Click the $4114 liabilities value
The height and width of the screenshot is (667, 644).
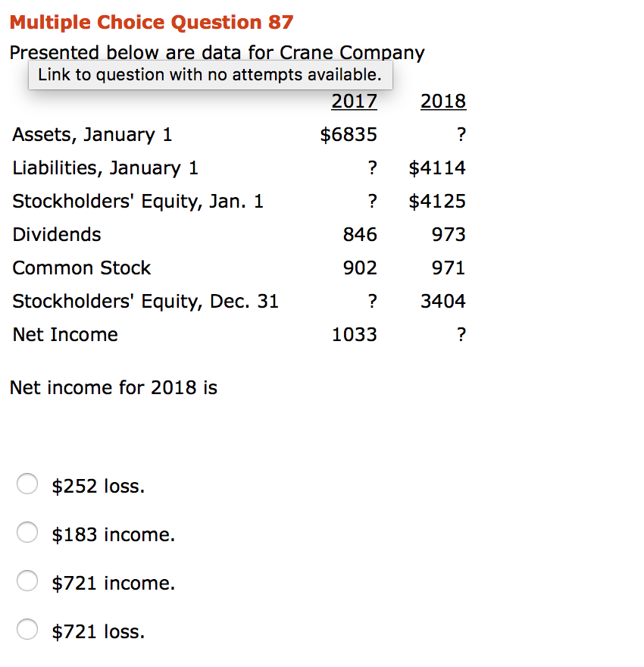point(437,168)
